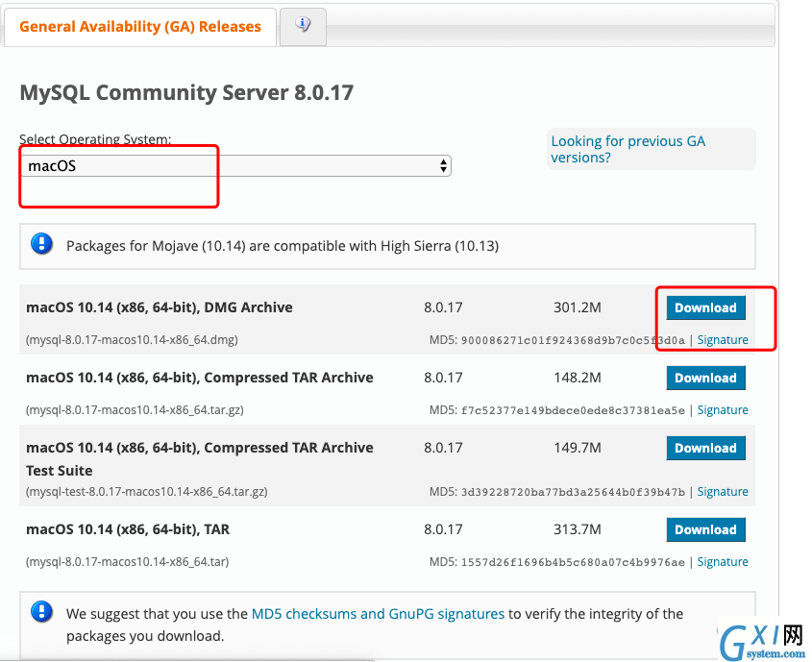The width and height of the screenshot is (812, 662).
Task: Click the MD5 hash starting with 1557d26f1696
Action: click(x=573, y=562)
